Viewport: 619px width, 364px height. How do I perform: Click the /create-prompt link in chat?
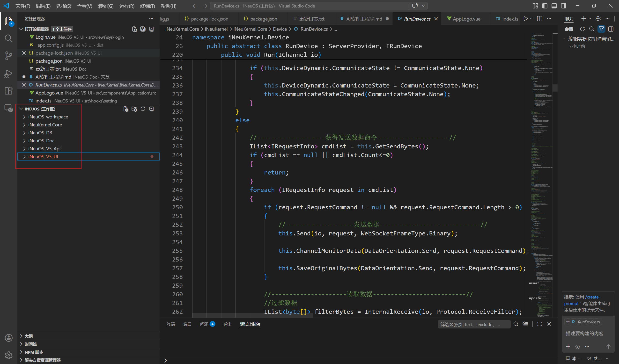(592, 297)
